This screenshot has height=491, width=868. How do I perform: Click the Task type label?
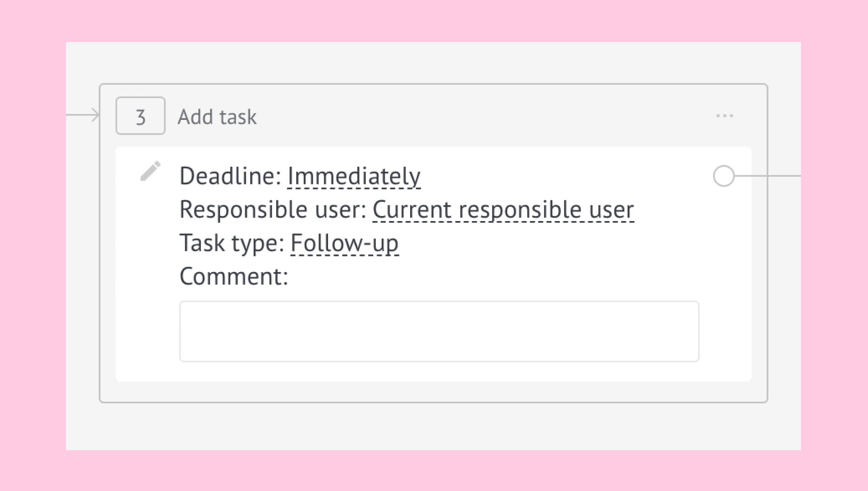coord(232,243)
